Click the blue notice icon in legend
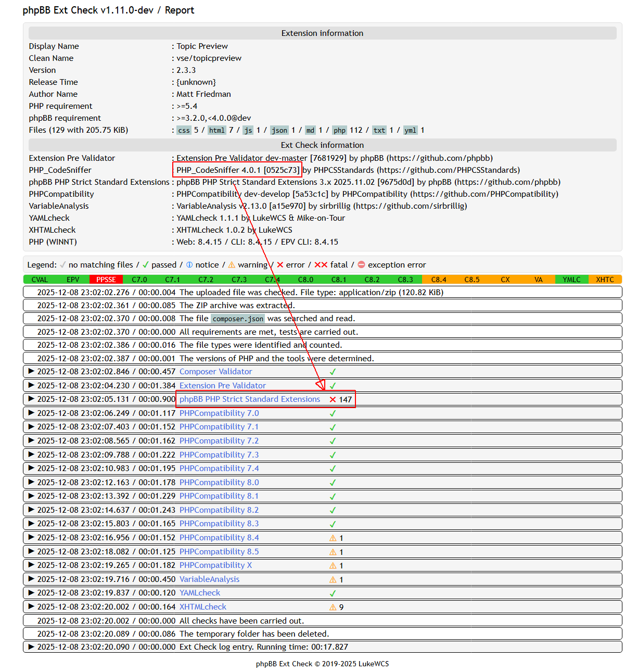This screenshot has height=672, width=637. pos(189,264)
